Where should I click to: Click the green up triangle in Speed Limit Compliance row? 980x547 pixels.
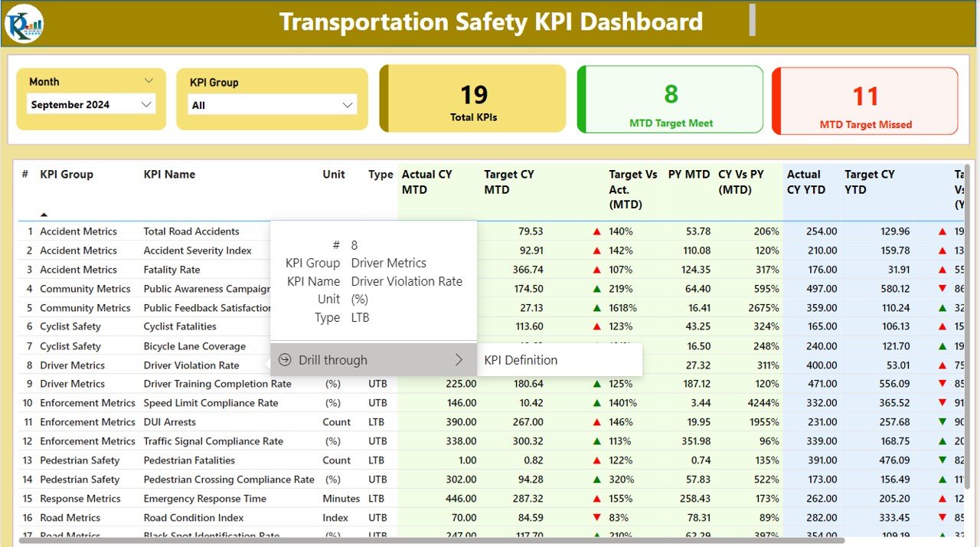[597, 403]
